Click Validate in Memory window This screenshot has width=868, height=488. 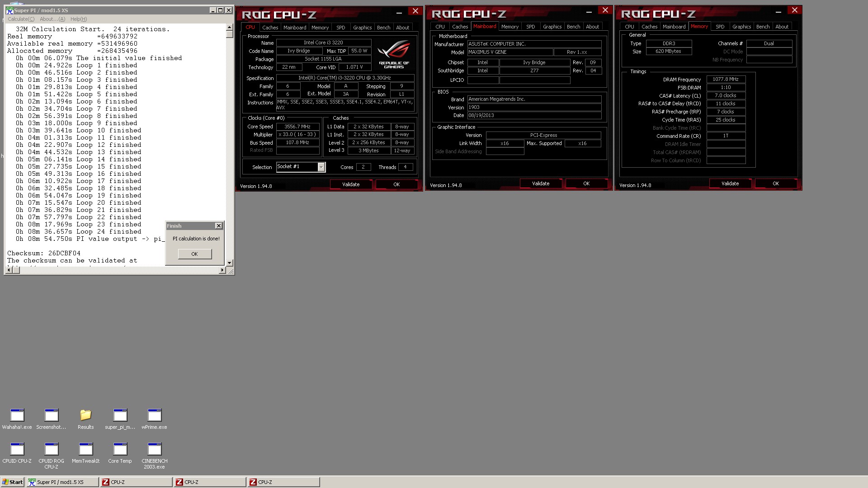(x=730, y=183)
